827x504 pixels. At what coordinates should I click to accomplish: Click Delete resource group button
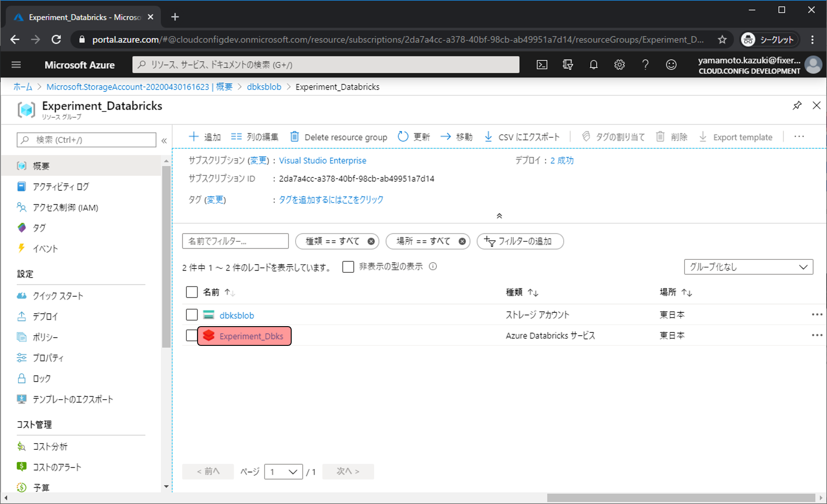click(339, 137)
